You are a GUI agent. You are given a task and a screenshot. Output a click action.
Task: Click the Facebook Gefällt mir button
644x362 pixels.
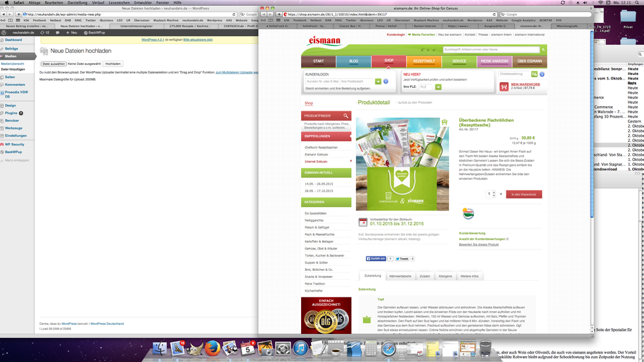click(376, 258)
